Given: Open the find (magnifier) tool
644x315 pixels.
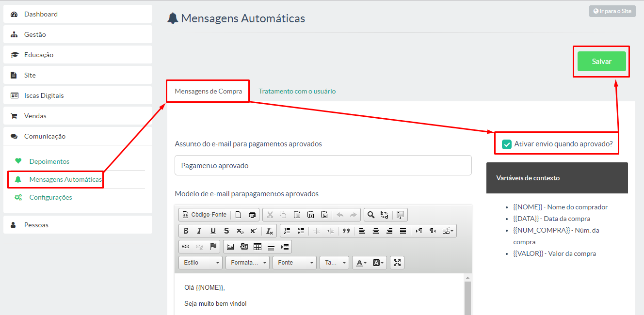Looking at the screenshot, I should point(370,215).
